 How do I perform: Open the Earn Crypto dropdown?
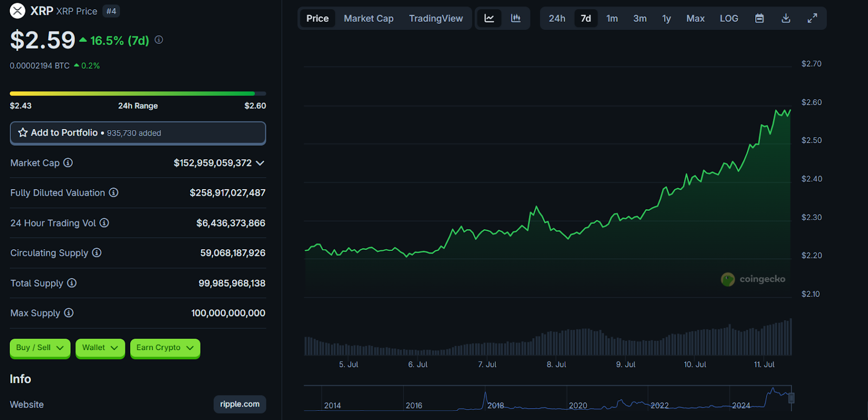pyautogui.click(x=165, y=348)
